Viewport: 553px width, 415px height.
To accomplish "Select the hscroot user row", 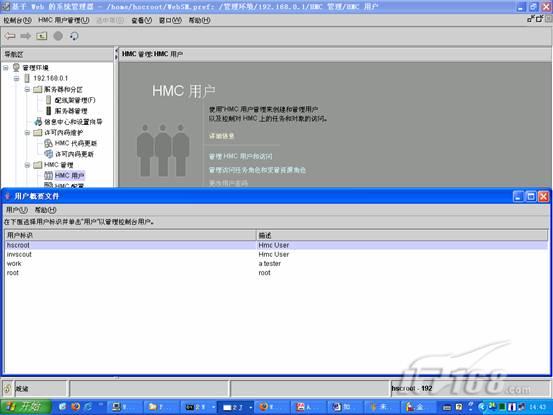I will [x=276, y=245].
